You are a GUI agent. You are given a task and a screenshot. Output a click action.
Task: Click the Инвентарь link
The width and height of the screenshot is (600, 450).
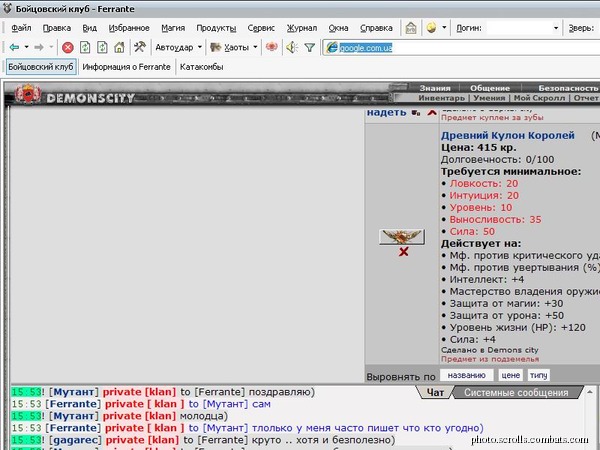tap(441, 98)
